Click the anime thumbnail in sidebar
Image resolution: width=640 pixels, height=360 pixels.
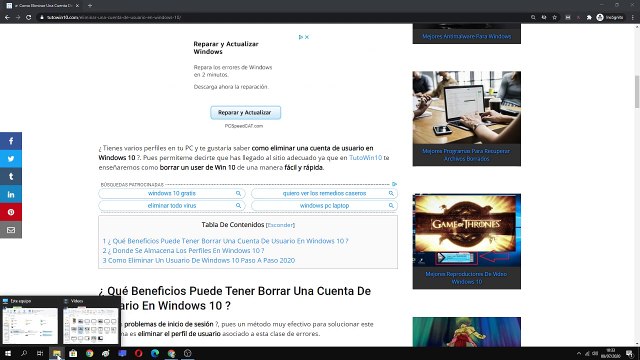(467, 332)
